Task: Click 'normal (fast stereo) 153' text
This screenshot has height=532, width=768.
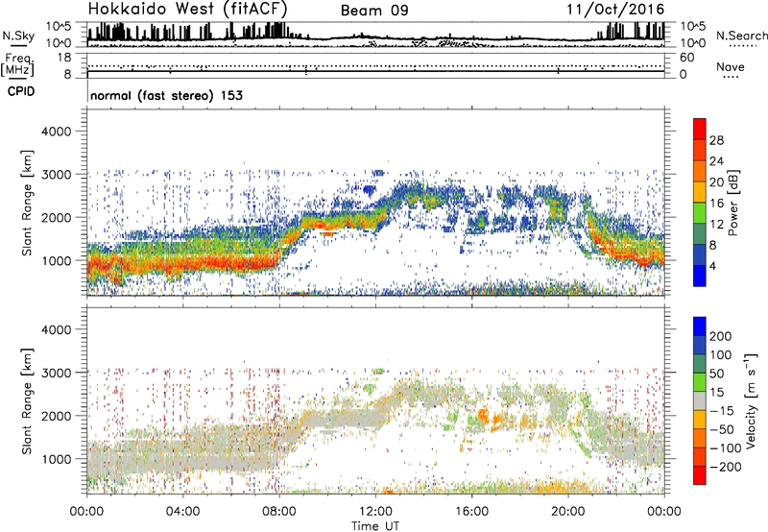Action: point(166,95)
